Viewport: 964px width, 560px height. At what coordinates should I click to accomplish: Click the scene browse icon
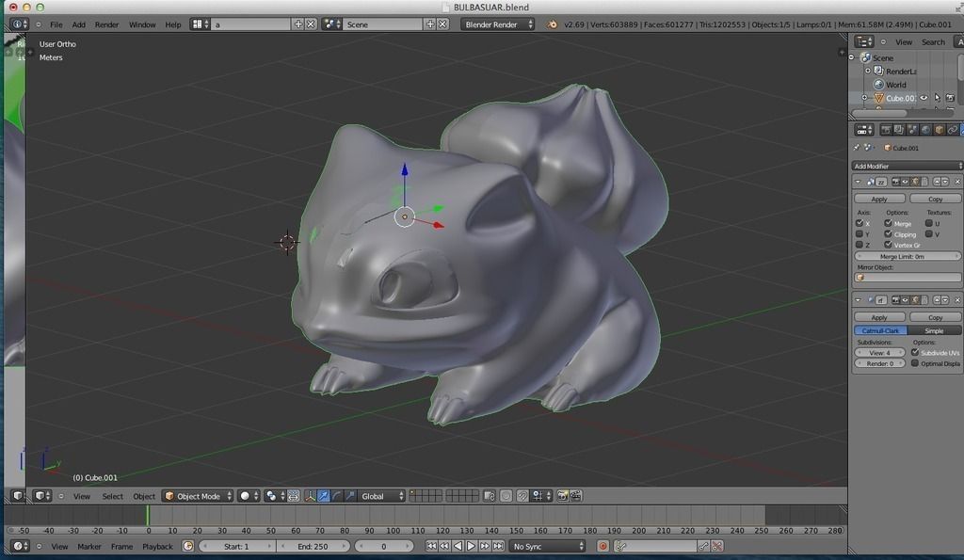click(331, 24)
